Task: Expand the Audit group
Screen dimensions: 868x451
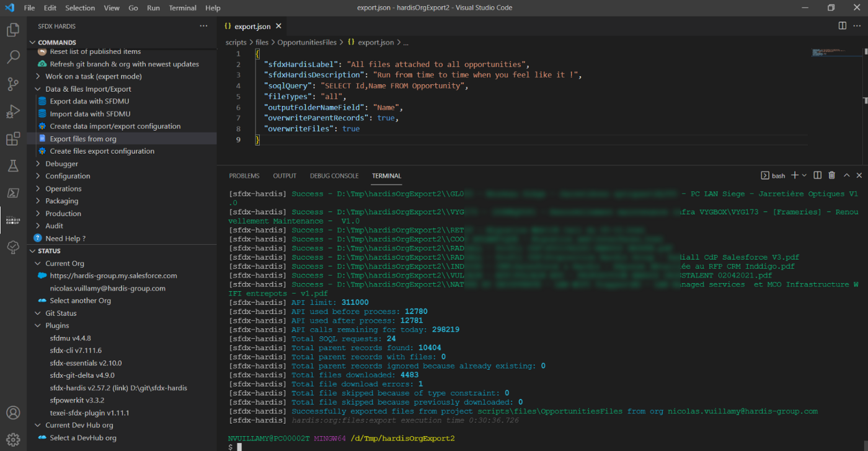Action: pyautogui.click(x=122, y=226)
